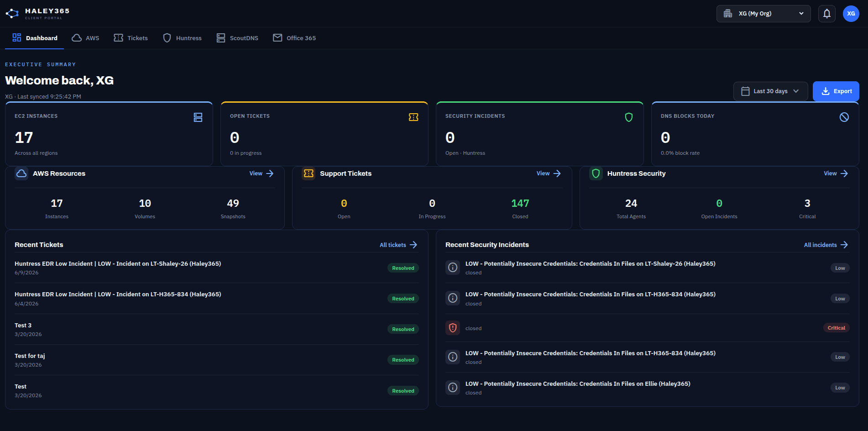Click the Huntress Security shield icon
Viewport: 868px width, 431px height.
(596, 173)
